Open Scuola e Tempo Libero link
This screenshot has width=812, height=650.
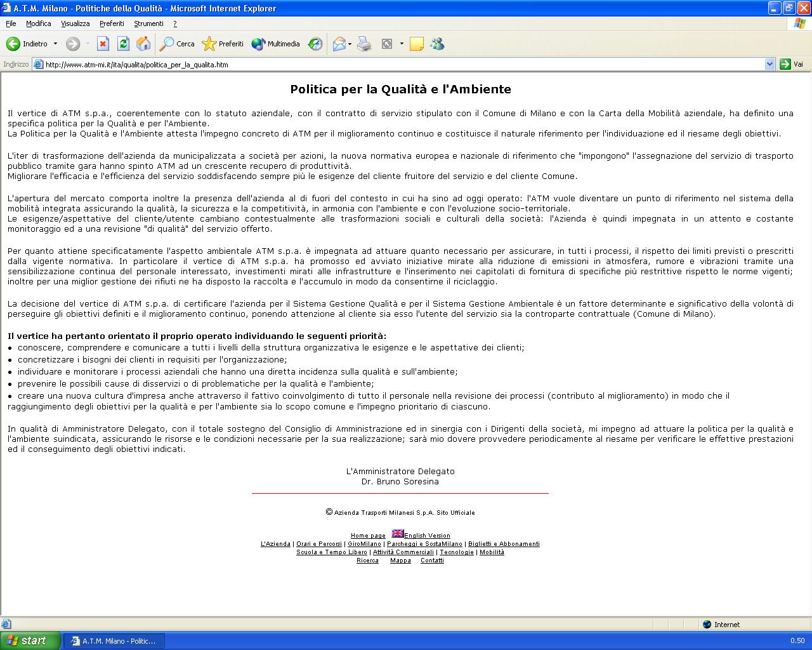[332, 552]
